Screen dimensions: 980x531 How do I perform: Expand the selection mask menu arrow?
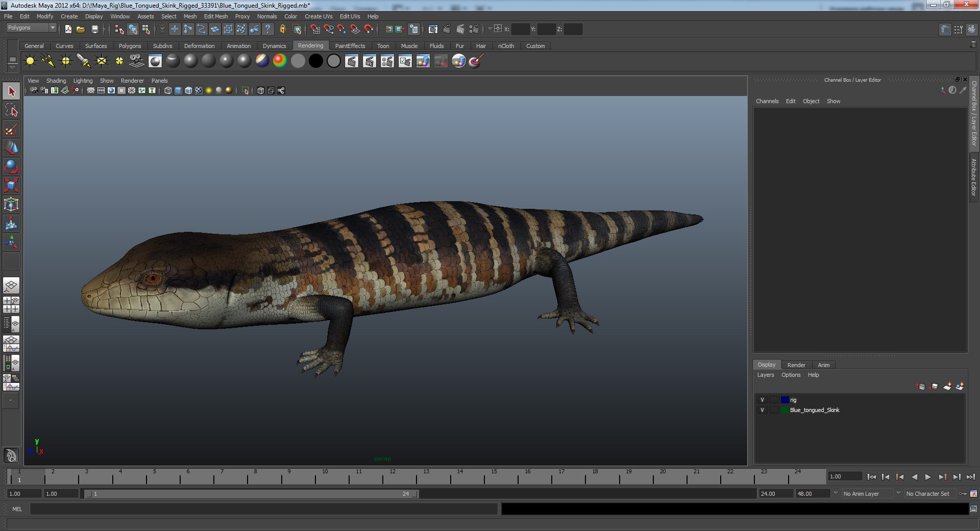[162, 29]
